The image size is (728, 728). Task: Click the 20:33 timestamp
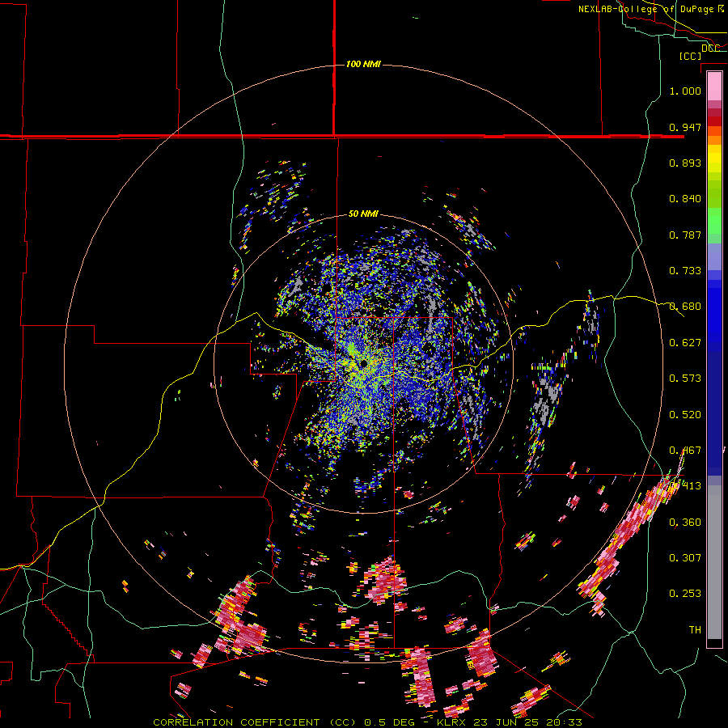tap(564, 722)
